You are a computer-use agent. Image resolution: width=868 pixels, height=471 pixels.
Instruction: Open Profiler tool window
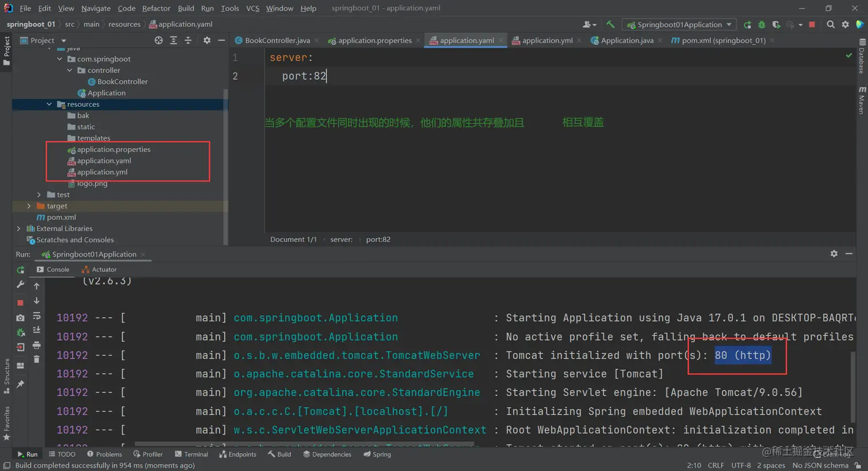148,454
